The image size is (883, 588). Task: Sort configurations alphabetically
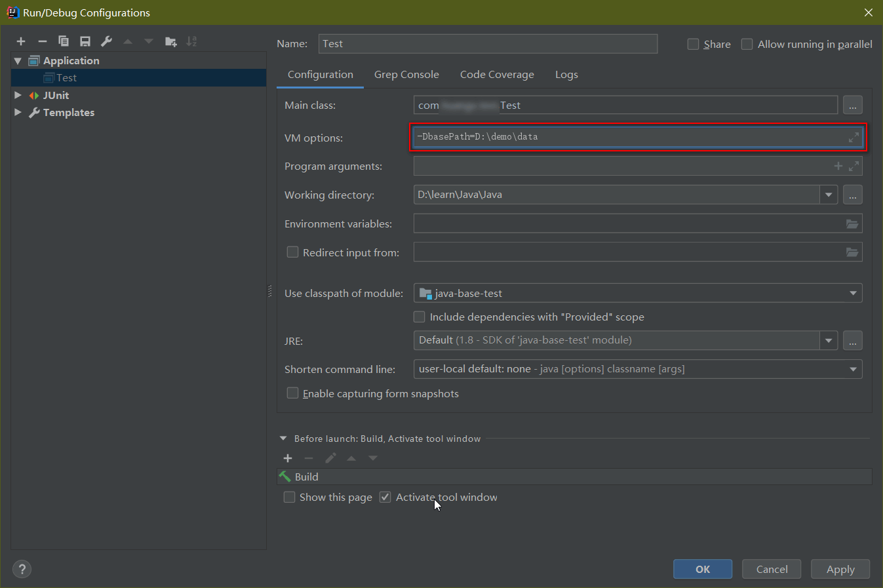(191, 41)
